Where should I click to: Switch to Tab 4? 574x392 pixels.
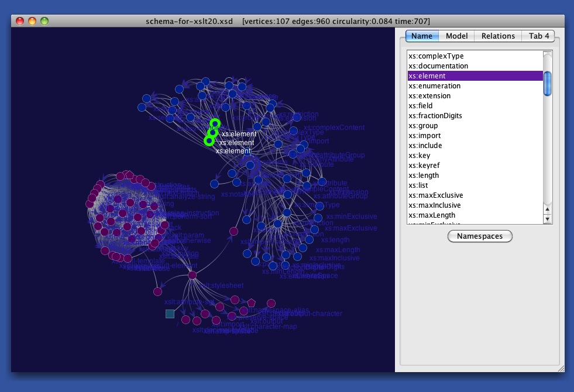click(x=538, y=36)
